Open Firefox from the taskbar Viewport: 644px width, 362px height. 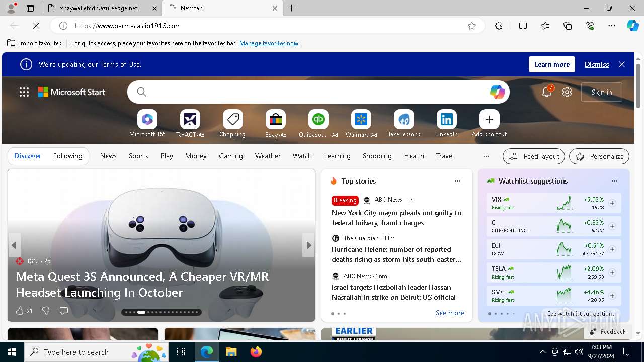(x=256, y=352)
